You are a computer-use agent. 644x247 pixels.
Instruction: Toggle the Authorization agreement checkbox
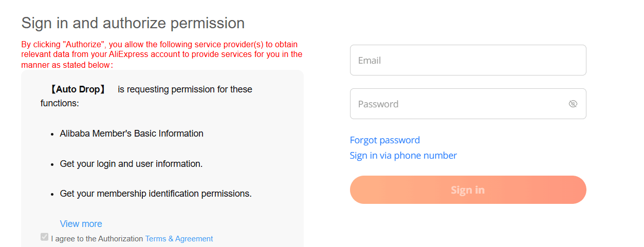[45, 237]
